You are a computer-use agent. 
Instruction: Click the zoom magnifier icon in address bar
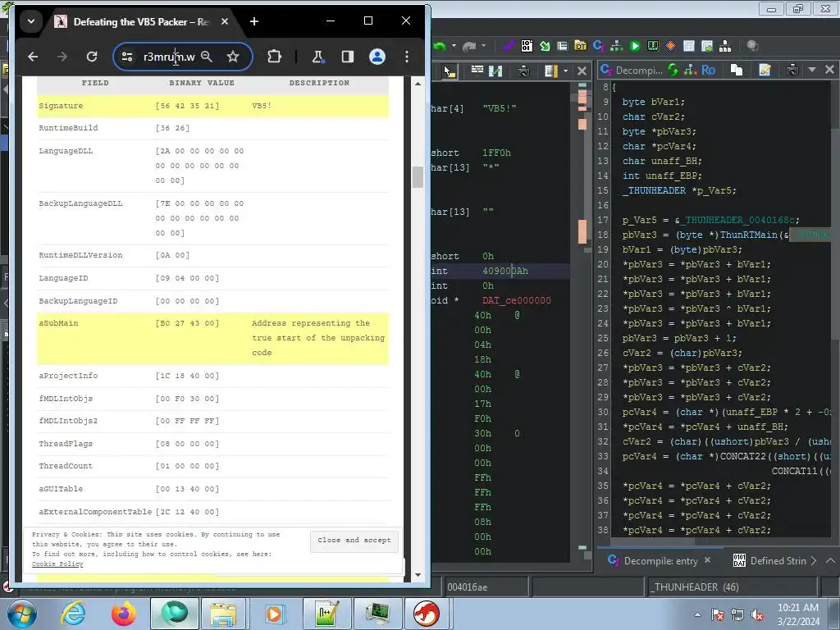[206, 57]
